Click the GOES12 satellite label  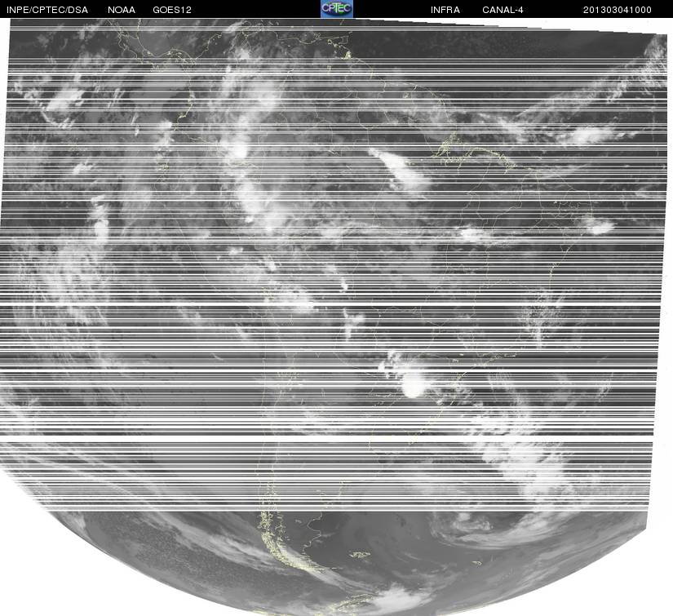coord(172,10)
